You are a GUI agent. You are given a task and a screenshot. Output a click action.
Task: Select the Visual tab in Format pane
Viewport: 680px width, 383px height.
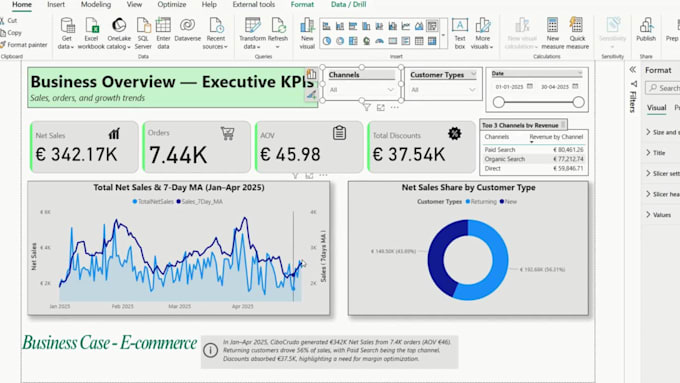(657, 108)
